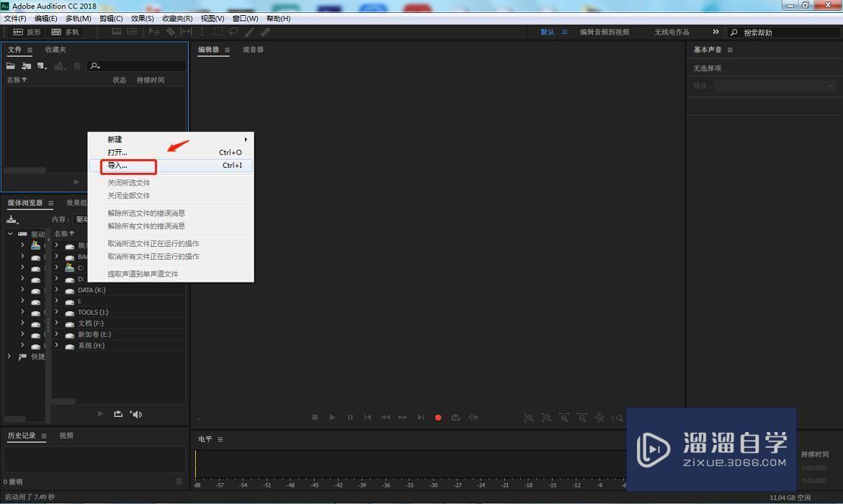Select the Razor tool

[171, 32]
